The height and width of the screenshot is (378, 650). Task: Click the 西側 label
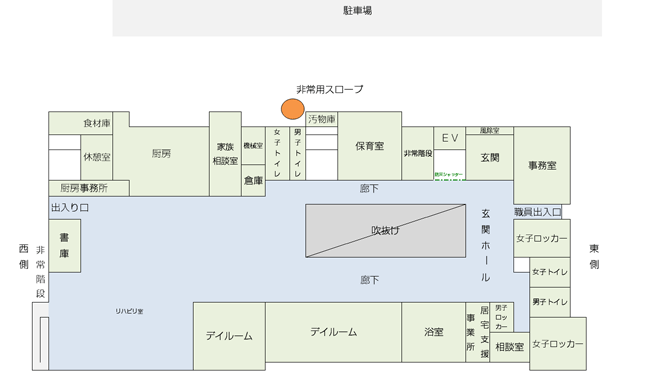pyautogui.click(x=24, y=257)
